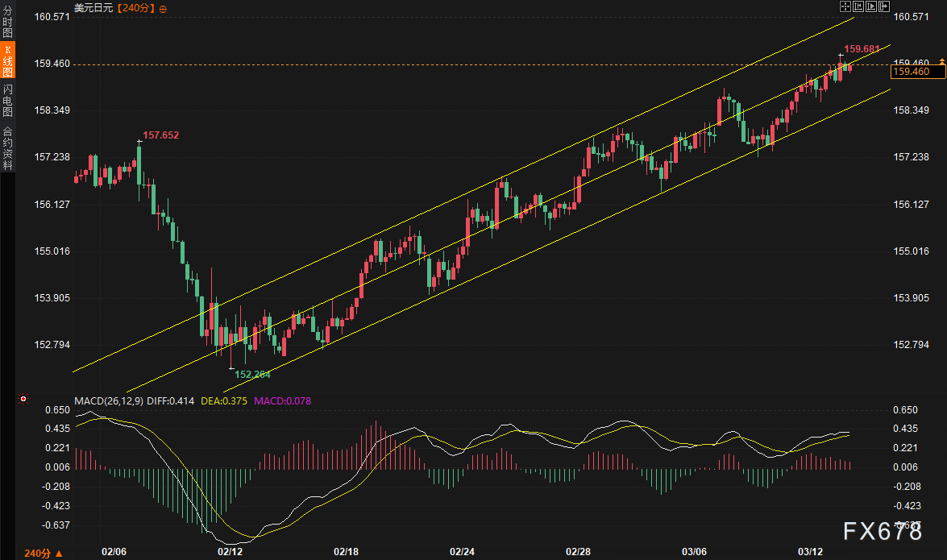
Task: Open the 合约资料 side tab
Action: [x=7, y=147]
